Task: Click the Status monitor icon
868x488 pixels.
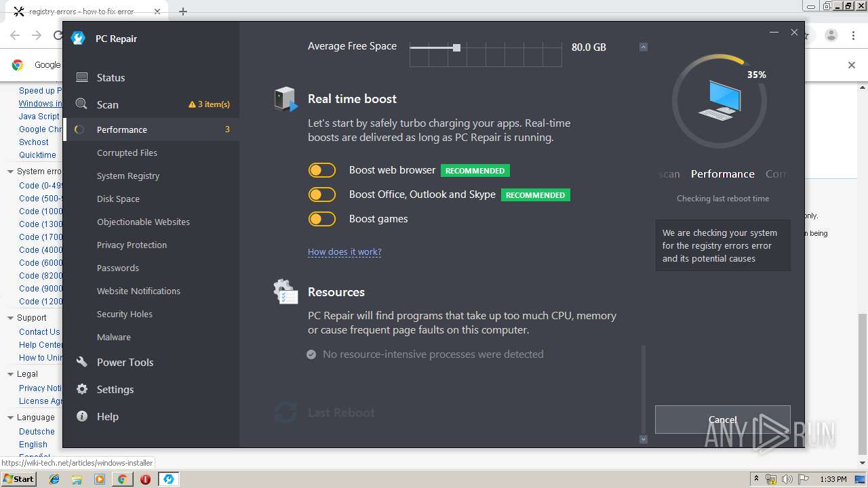Action: tap(82, 77)
